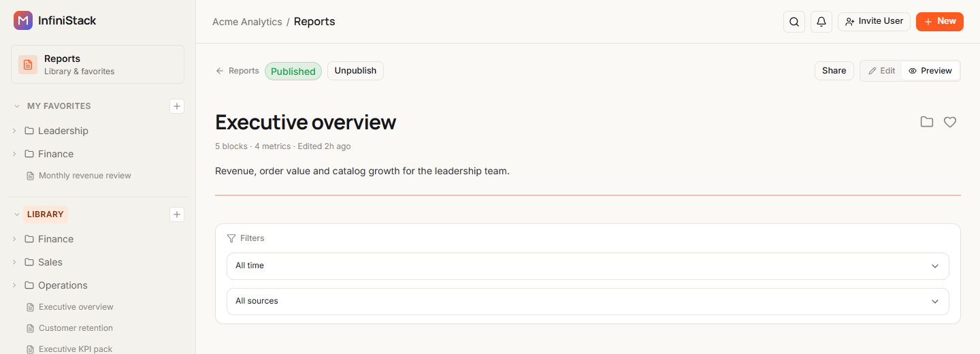Create a new item with New
This screenshot has width=980, height=354.
point(940,22)
